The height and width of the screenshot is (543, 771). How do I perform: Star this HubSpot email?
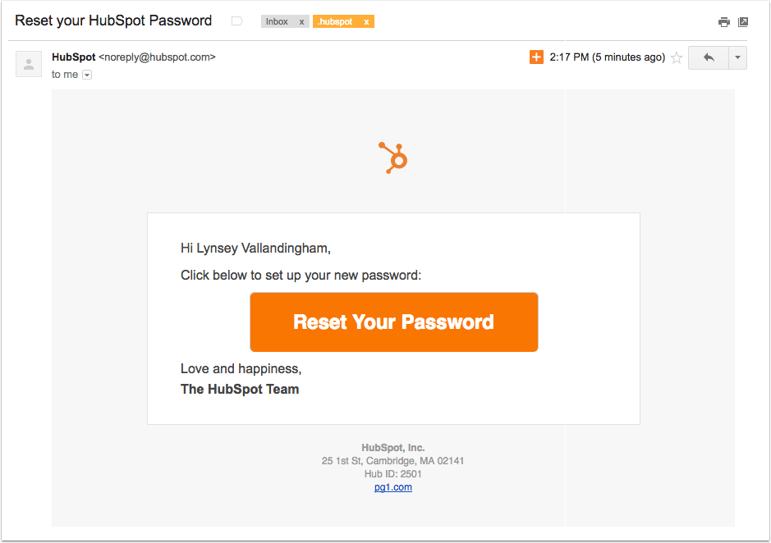[x=677, y=58]
